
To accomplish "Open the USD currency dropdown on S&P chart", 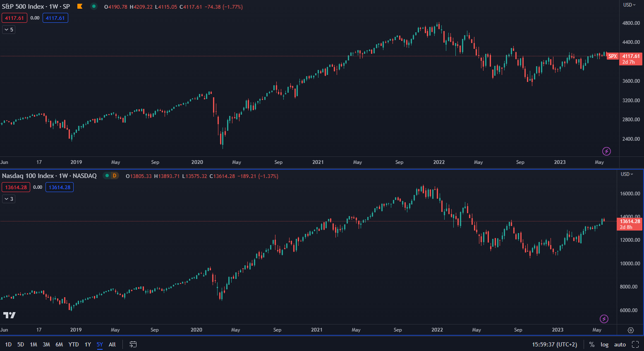I will click(x=630, y=5).
